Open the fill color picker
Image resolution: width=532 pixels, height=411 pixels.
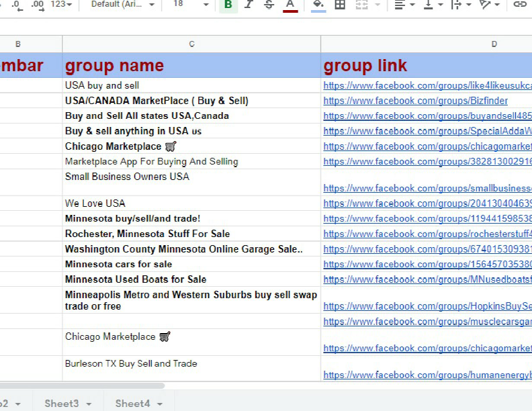click(x=318, y=5)
